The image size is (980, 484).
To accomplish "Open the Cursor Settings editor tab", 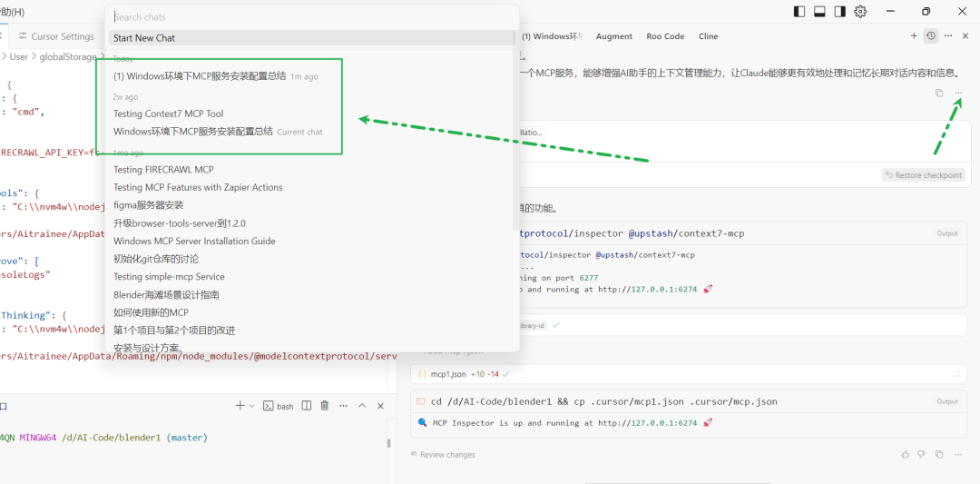I will click(56, 36).
